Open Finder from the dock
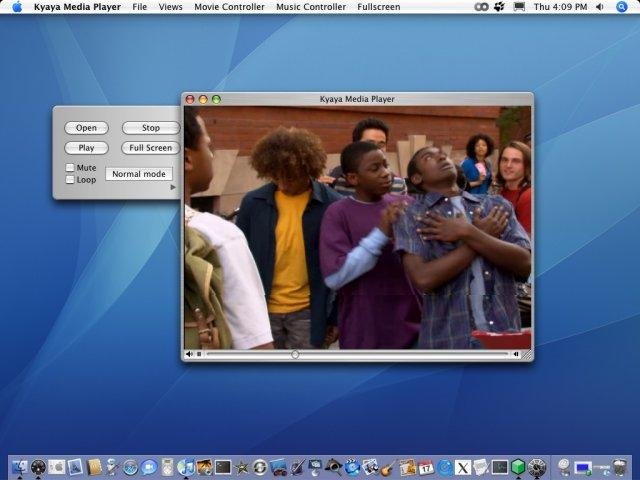Viewport: 640px width, 480px height. (20, 467)
